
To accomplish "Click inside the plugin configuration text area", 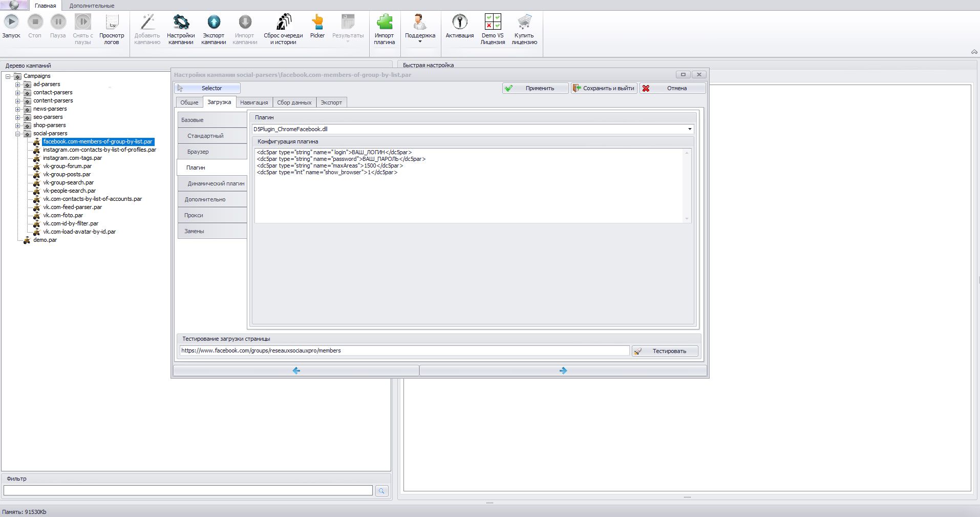I will [468, 185].
